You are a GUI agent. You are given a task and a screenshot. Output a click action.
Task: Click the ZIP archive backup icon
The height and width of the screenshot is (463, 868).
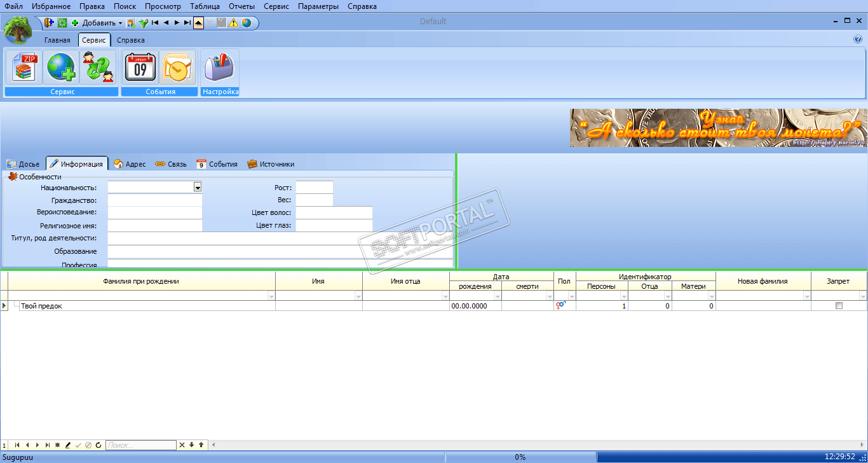(24, 67)
